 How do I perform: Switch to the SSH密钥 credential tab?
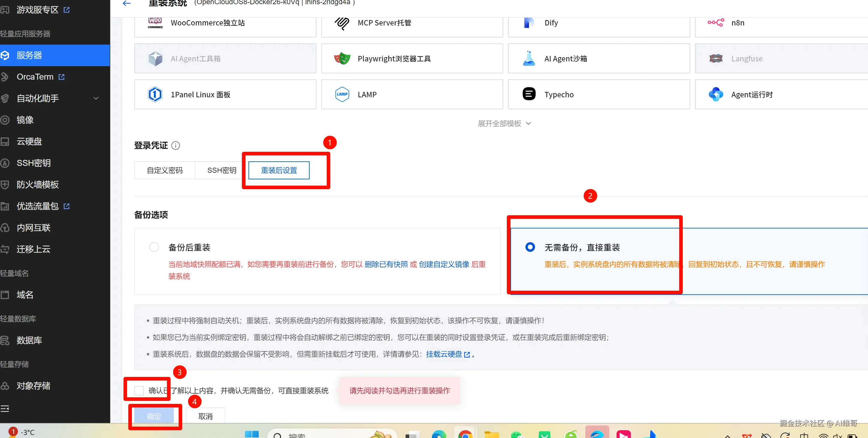click(x=222, y=170)
